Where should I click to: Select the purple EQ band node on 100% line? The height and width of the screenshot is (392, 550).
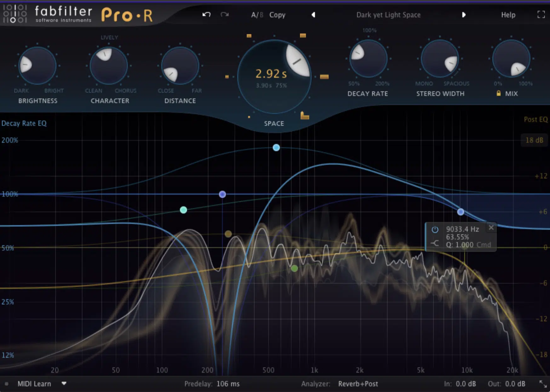click(222, 194)
